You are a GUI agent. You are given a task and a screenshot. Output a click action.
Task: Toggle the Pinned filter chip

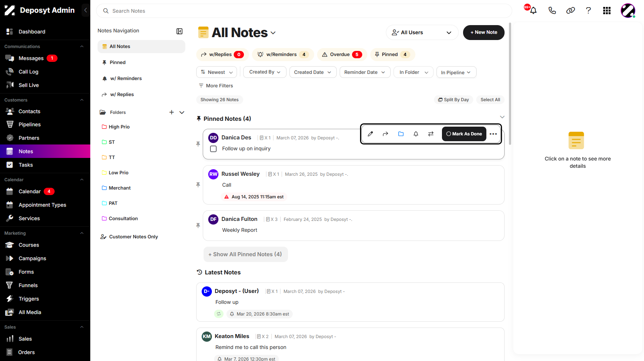[x=392, y=55]
